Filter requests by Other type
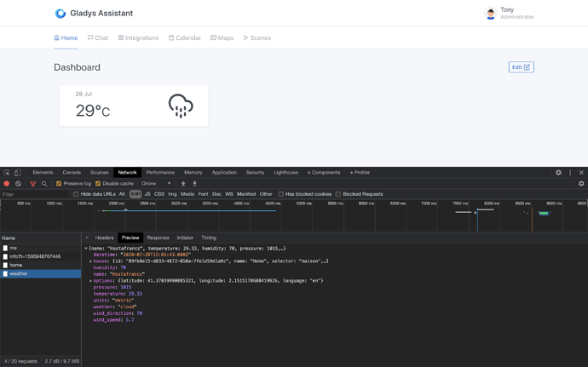 click(x=266, y=194)
